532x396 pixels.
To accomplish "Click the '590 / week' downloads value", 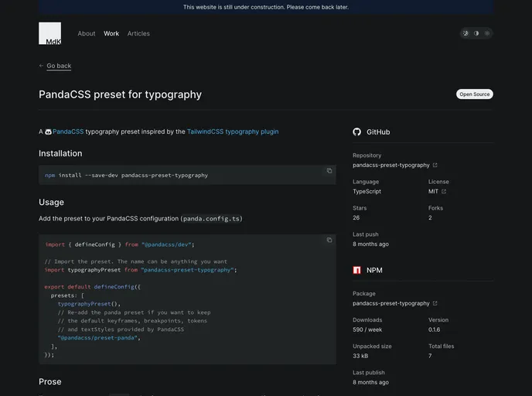I will pos(367,329).
